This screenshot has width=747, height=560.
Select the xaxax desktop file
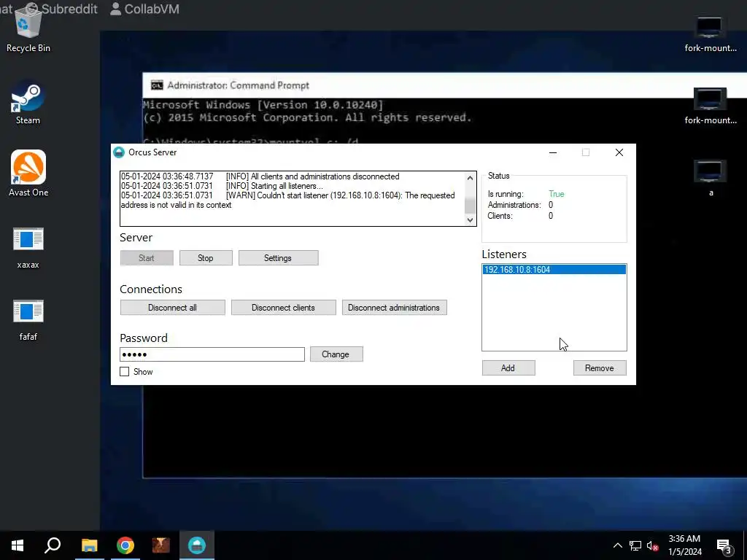click(x=28, y=249)
